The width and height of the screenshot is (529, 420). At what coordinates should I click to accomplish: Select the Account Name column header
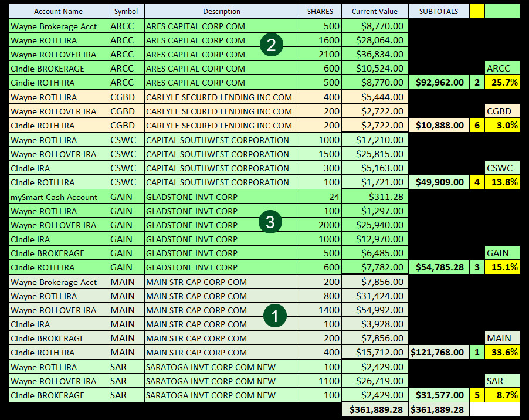58,11
